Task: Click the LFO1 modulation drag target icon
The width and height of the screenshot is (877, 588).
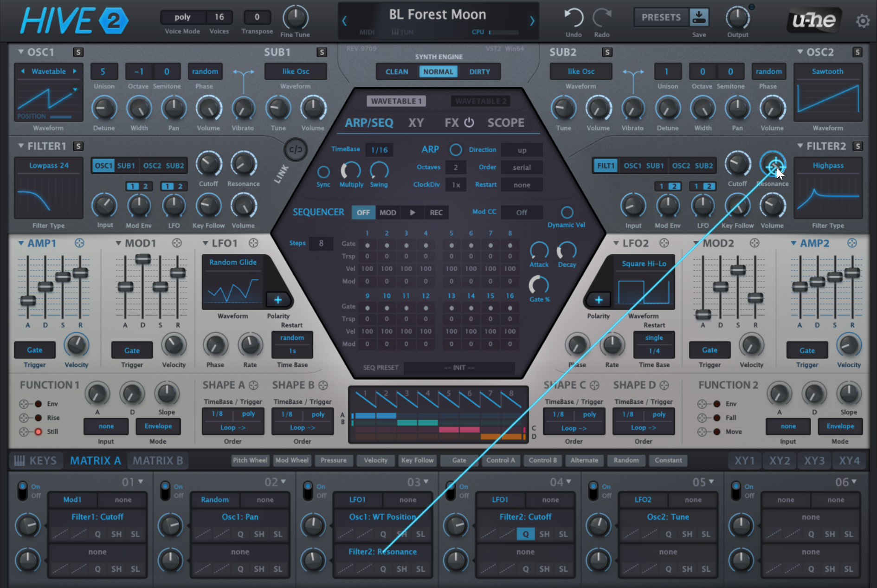Action: pyautogui.click(x=253, y=243)
